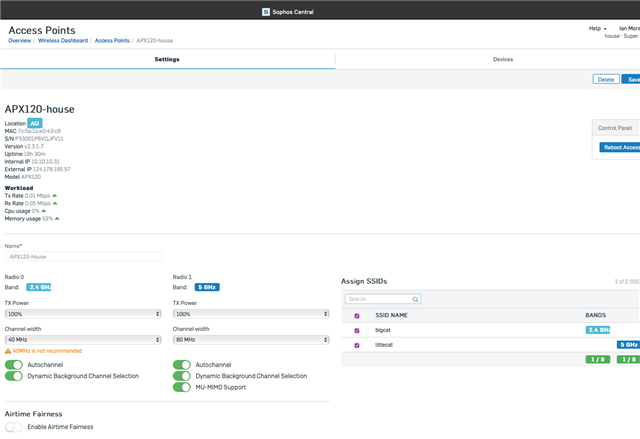The width and height of the screenshot is (640, 439).
Task: Click the Uptime 19h 30m value
Action: coord(35,154)
